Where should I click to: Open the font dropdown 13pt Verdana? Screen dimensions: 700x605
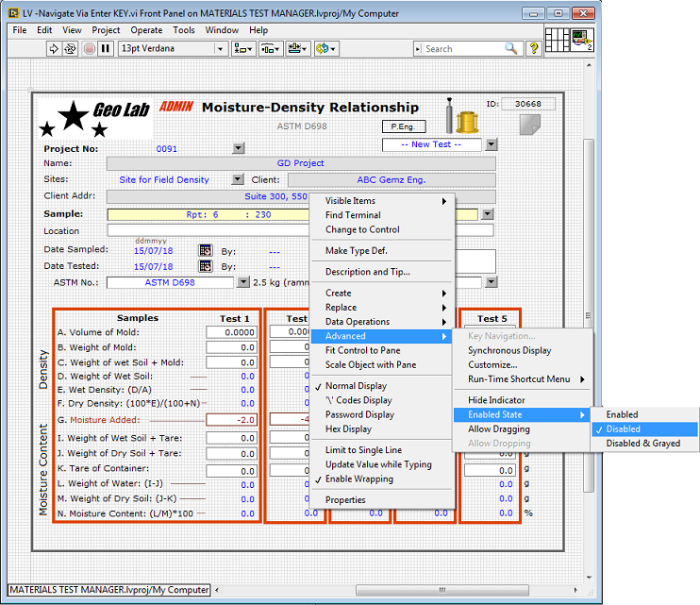(220, 49)
